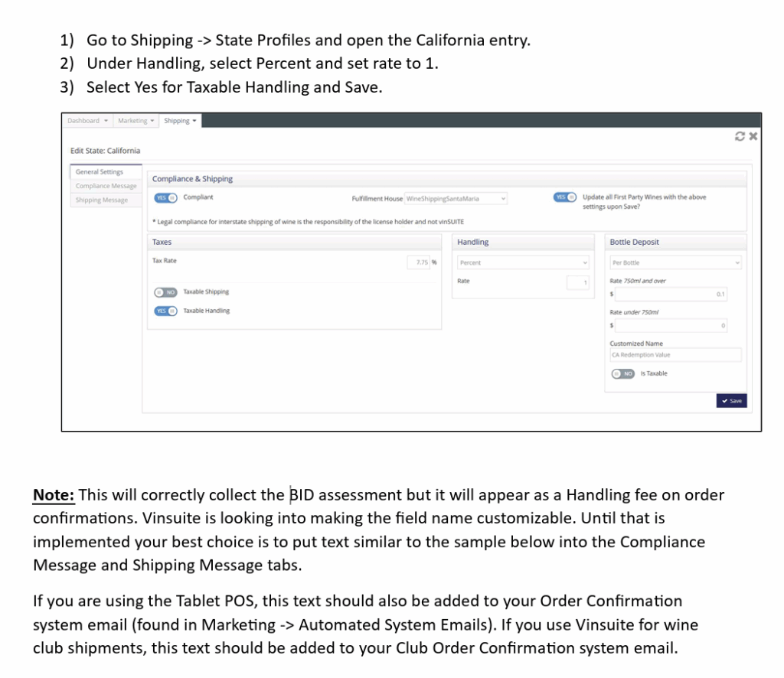
Task: Click the Save button
Action: [731, 400]
